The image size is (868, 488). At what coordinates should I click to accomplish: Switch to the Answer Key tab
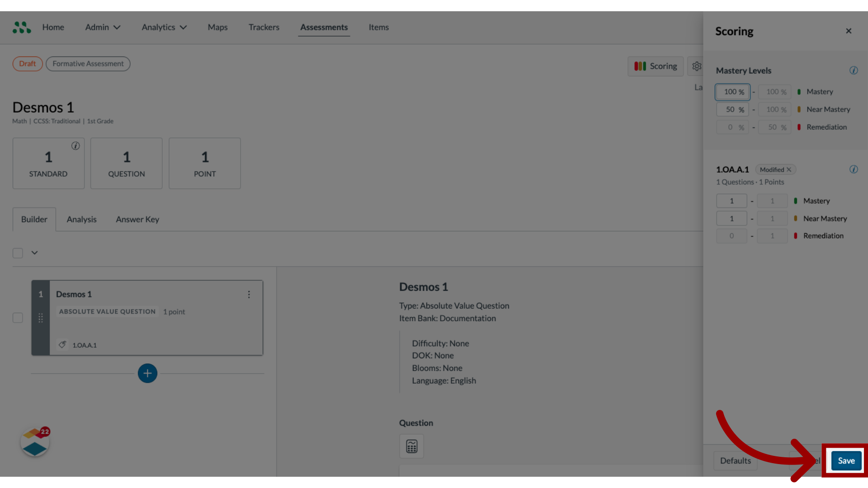click(137, 219)
